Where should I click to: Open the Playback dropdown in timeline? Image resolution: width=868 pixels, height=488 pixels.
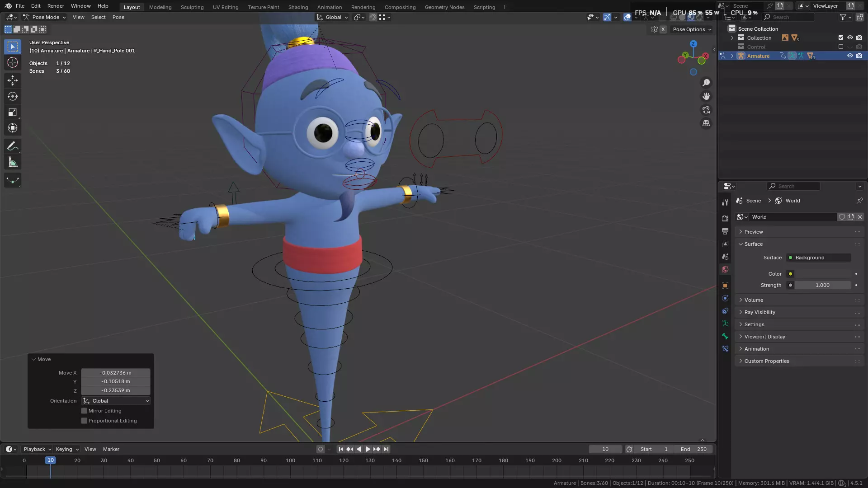tap(38, 449)
